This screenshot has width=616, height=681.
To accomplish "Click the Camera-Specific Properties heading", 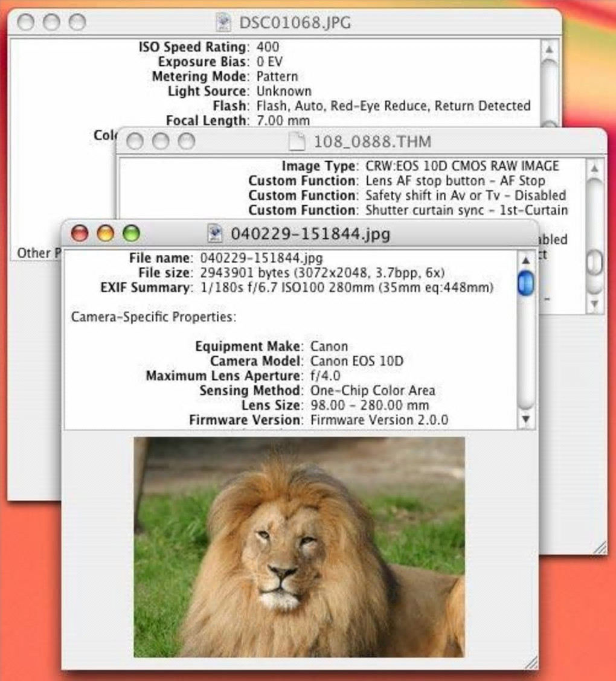I will (x=154, y=317).
